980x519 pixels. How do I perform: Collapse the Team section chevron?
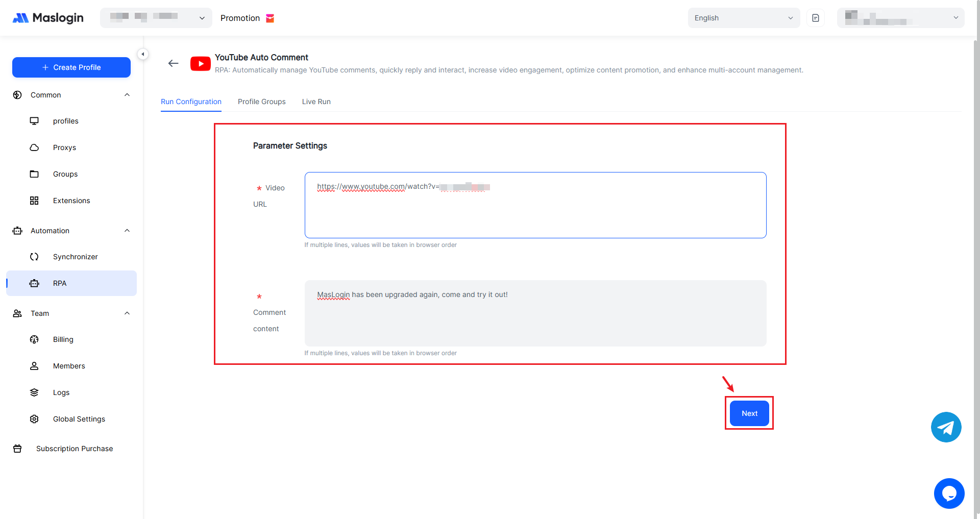click(x=127, y=313)
